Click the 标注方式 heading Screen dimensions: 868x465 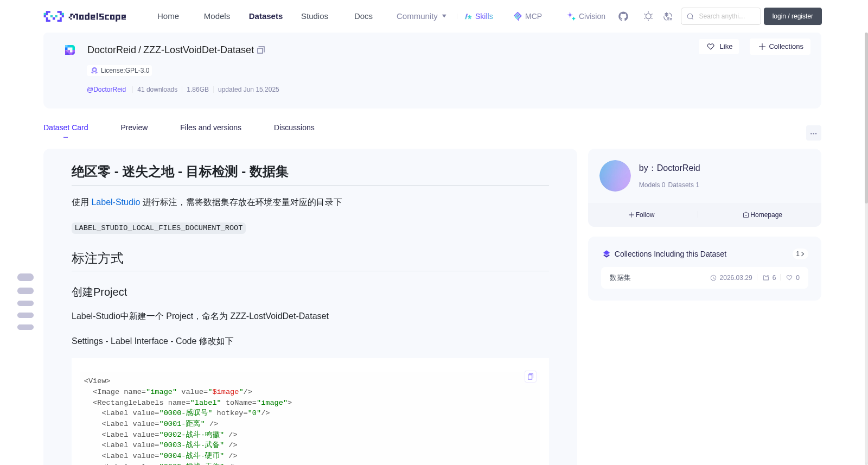pos(98,258)
